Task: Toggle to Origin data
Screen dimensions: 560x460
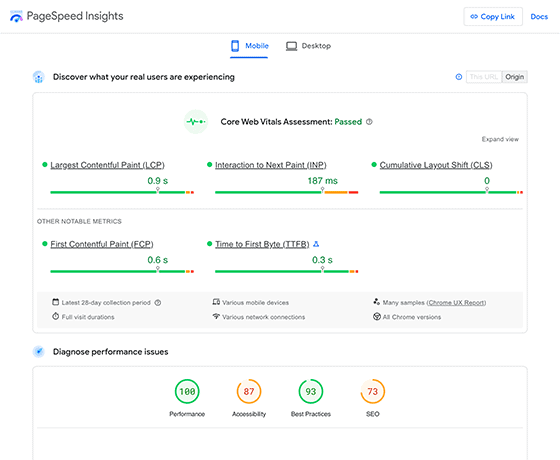Action: pyautogui.click(x=515, y=77)
